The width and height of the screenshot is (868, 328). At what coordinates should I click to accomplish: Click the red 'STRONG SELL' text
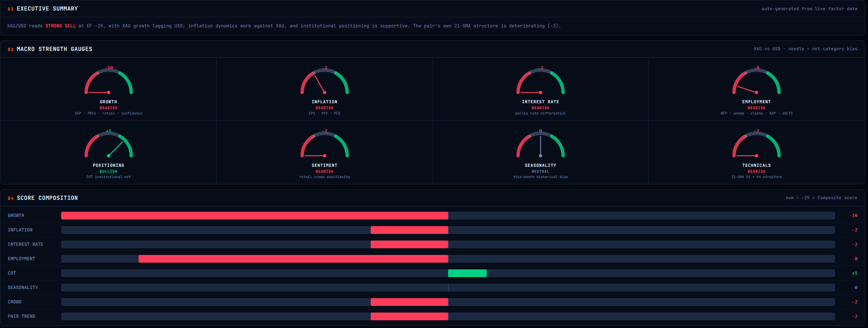pos(60,26)
